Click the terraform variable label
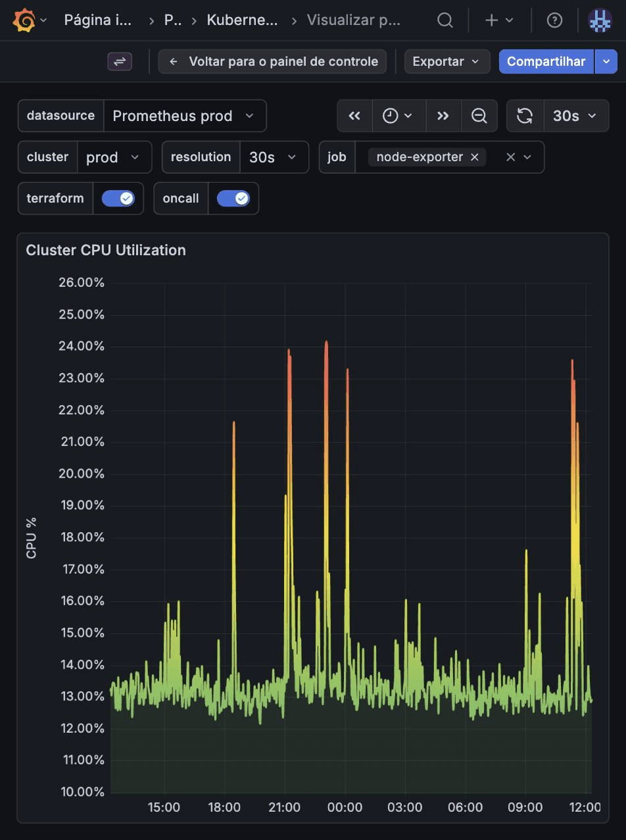 point(55,198)
